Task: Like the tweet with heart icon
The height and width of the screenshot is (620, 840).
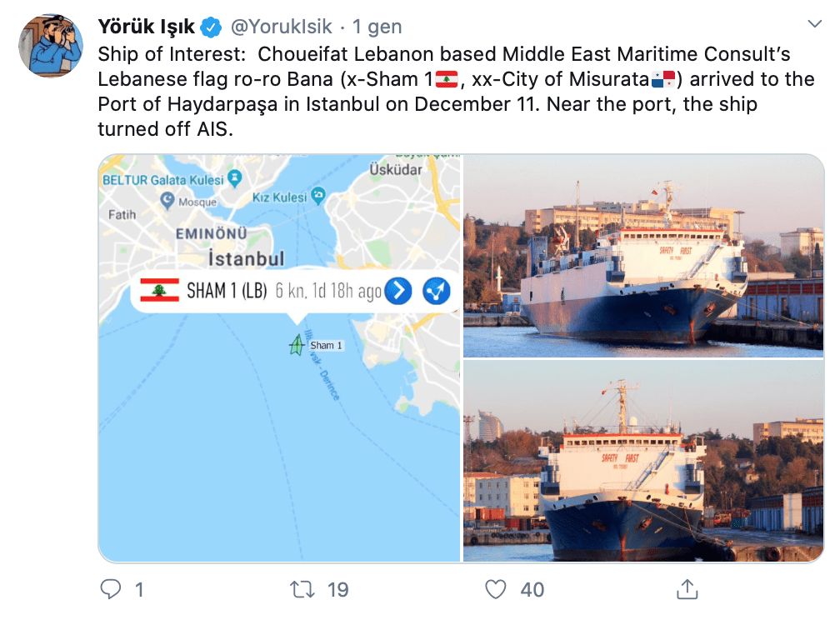Action: click(496, 590)
